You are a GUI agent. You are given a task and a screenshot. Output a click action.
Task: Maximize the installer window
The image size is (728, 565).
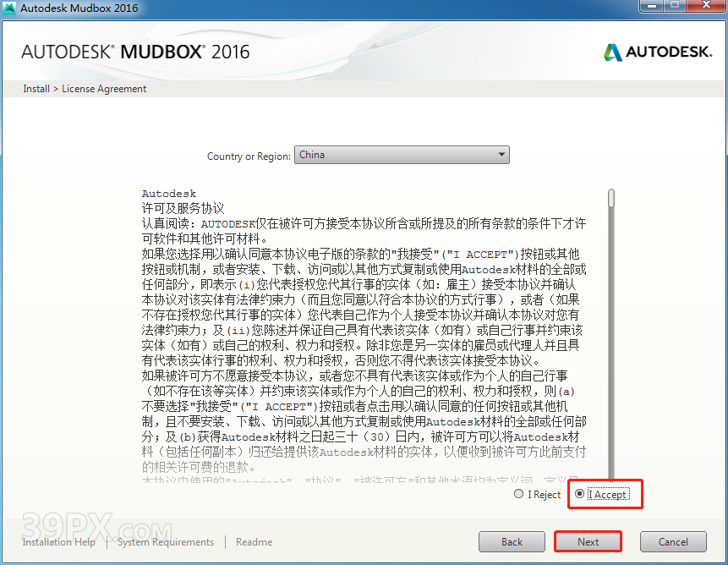(x=675, y=7)
